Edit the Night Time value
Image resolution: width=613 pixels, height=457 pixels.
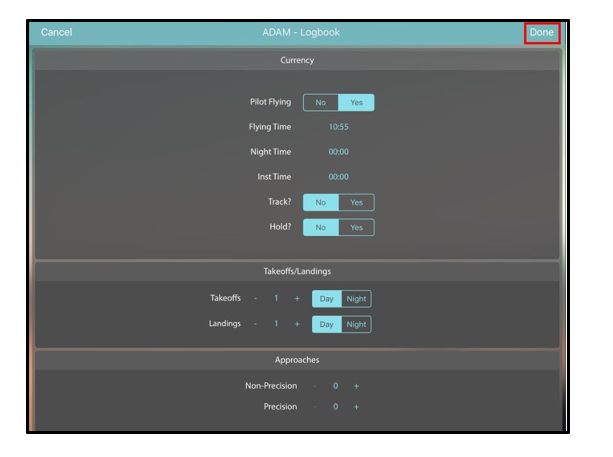pos(338,152)
